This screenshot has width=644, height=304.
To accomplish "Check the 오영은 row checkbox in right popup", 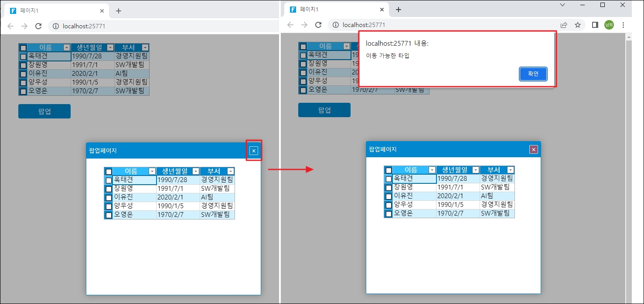I will click(x=388, y=214).
